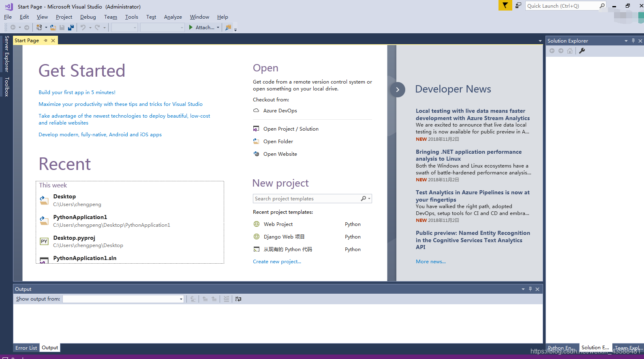Viewport: 644px width, 359px height.
Task: Toggle auto-hide pin on Solution Explorer
Action: 633,41
